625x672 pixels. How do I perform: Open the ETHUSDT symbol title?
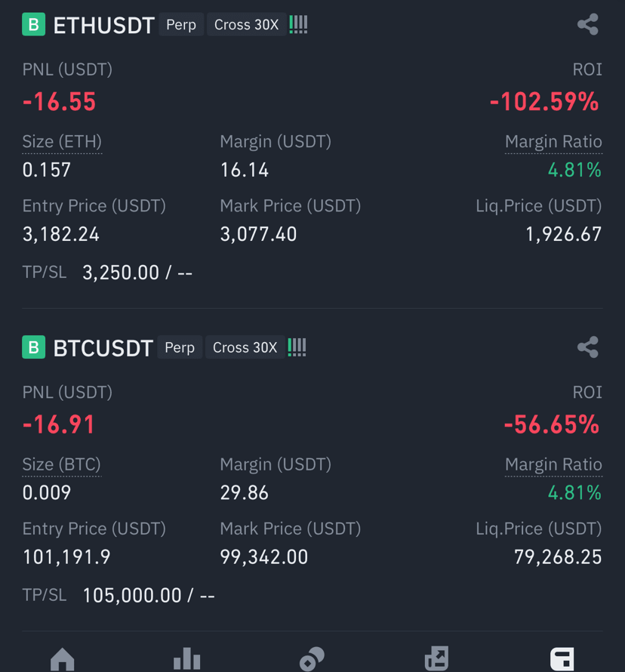point(103,25)
